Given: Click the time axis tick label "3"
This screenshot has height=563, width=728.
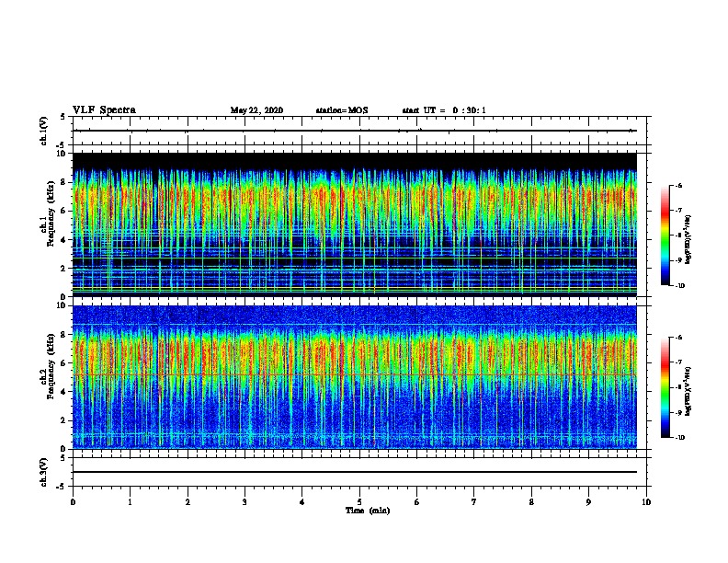Looking at the screenshot, I should [x=245, y=502].
